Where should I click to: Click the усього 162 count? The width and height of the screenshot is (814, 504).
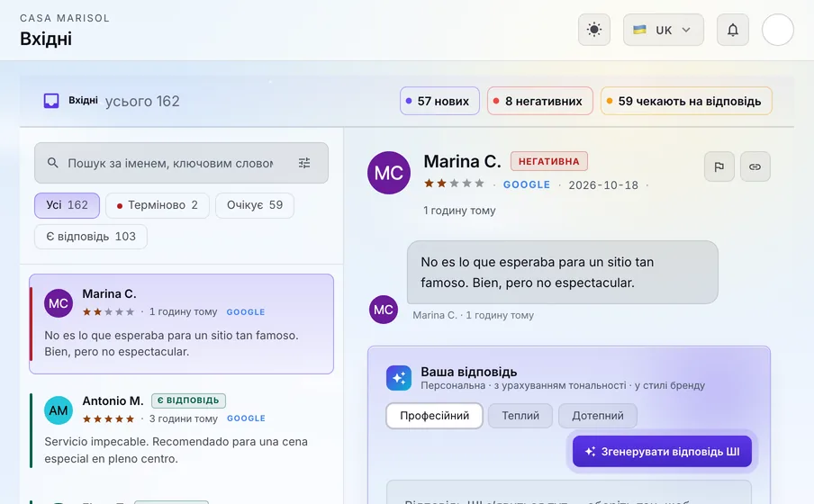pos(142,101)
